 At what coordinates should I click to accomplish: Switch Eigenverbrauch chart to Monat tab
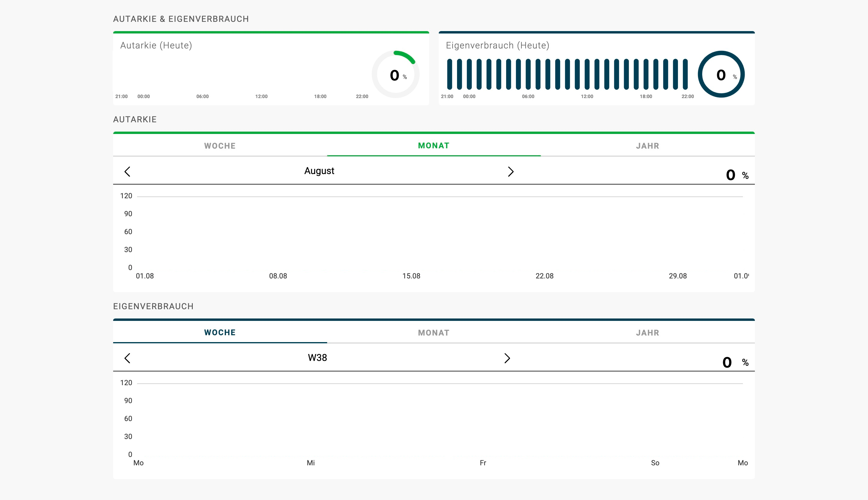(434, 333)
